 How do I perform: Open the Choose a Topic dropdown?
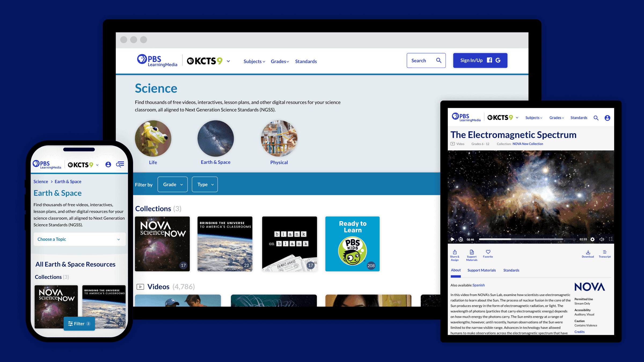click(79, 239)
